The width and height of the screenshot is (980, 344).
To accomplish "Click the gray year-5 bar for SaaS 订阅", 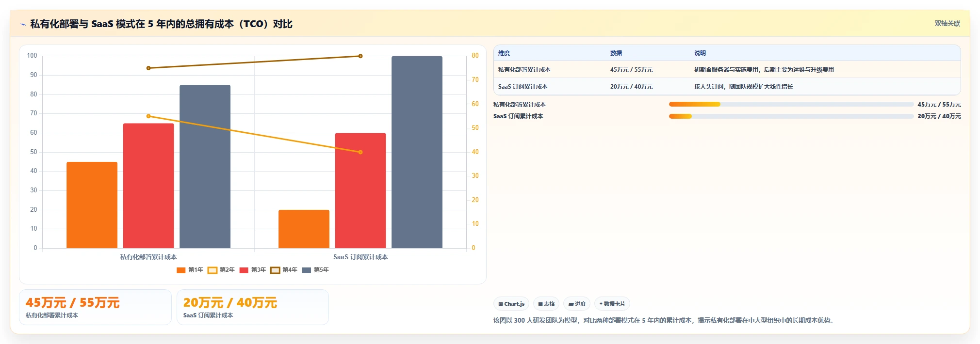I will 417,152.
